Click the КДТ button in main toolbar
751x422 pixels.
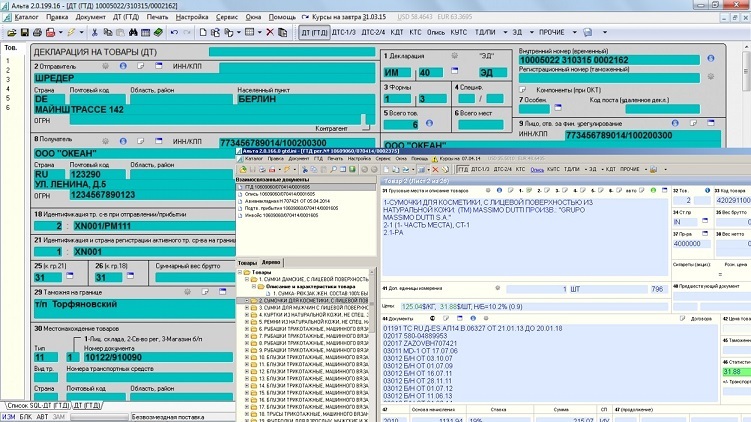397,33
